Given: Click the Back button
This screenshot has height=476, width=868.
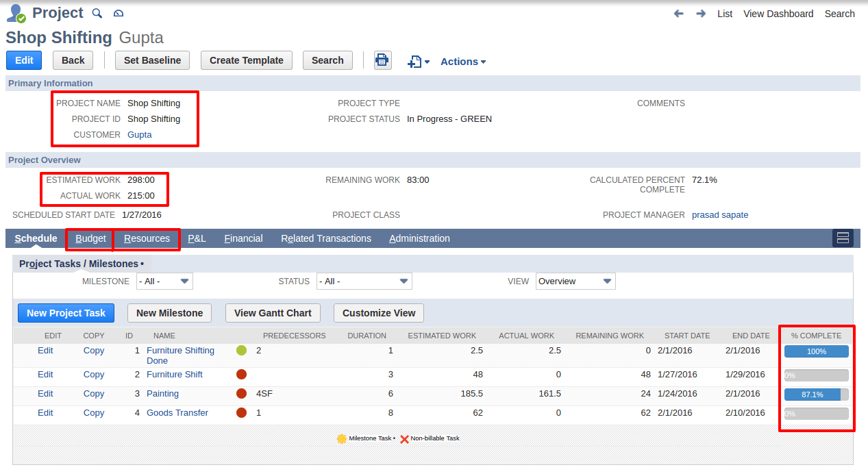Looking at the screenshot, I should point(73,60).
